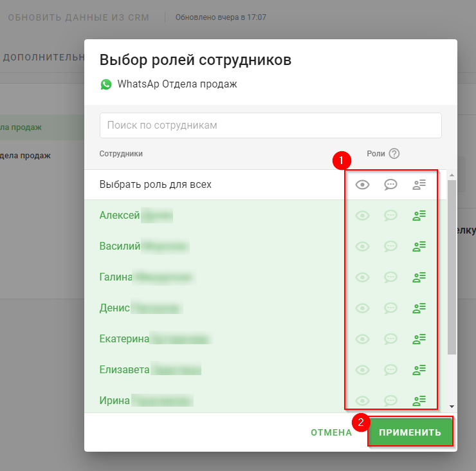476x471 pixels.
Task: Click the scrollbar down arrow
Action: [x=452, y=407]
